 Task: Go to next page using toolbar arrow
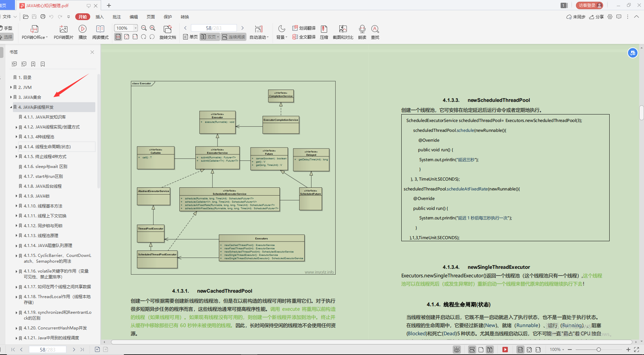[x=242, y=28]
